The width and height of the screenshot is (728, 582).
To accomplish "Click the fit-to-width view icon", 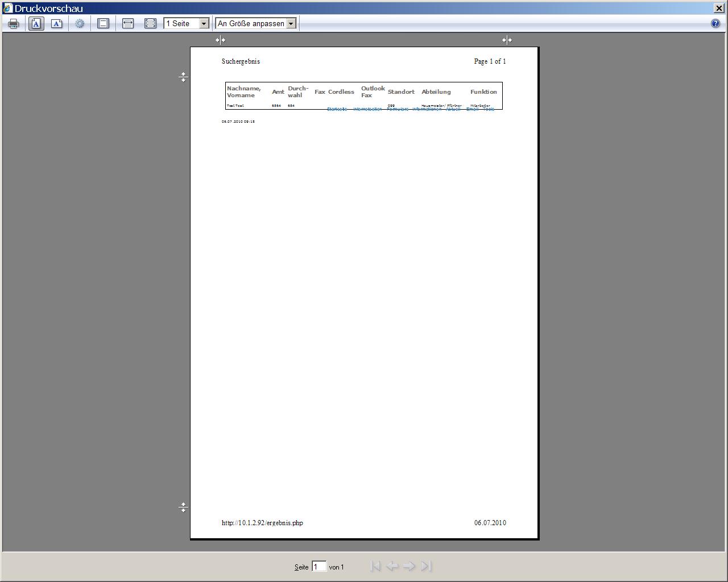I will (x=128, y=23).
